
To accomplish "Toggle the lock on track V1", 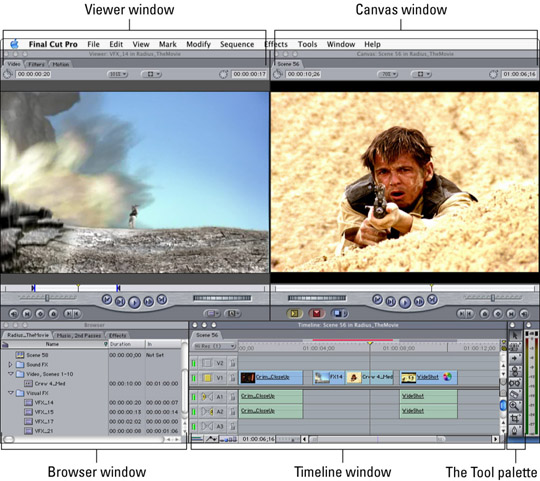I will (232, 378).
